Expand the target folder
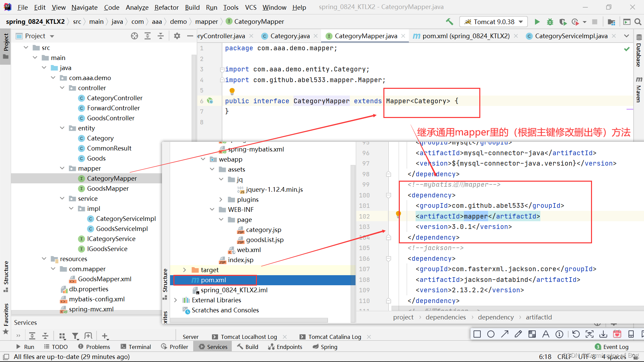644x362 pixels. pyautogui.click(x=184, y=270)
